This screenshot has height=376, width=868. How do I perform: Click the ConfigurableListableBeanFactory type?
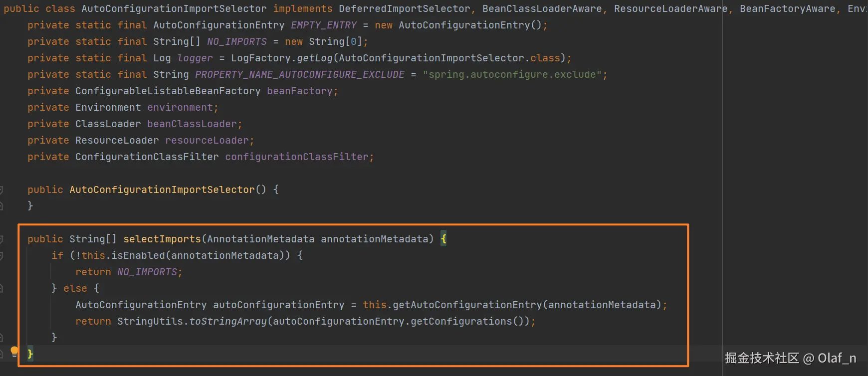(x=168, y=91)
